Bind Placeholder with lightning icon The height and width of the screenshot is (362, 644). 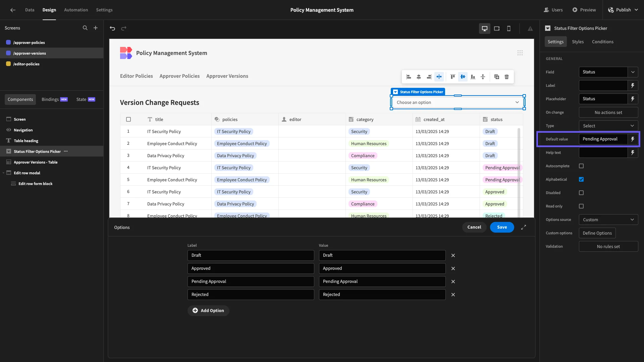(x=633, y=99)
